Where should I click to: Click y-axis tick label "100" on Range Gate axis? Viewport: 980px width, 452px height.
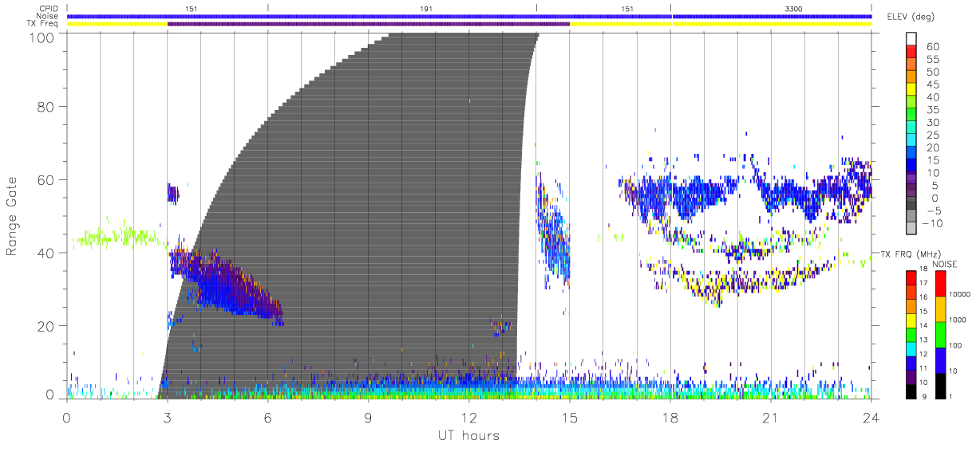(43, 37)
